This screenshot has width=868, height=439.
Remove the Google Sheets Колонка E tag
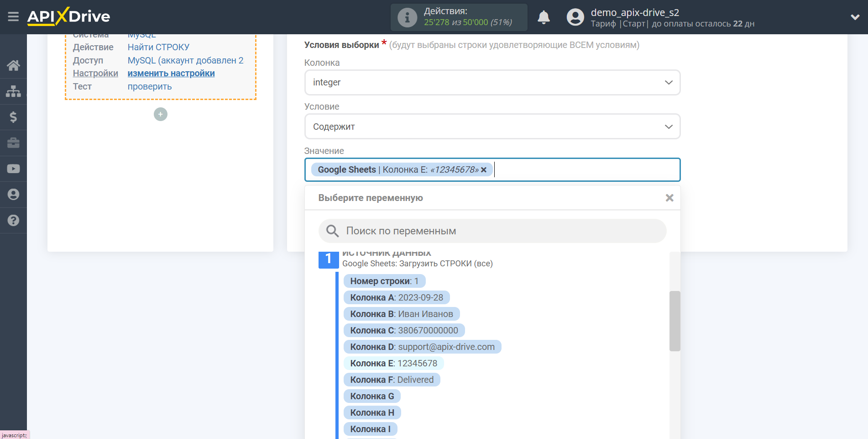coord(484,170)
